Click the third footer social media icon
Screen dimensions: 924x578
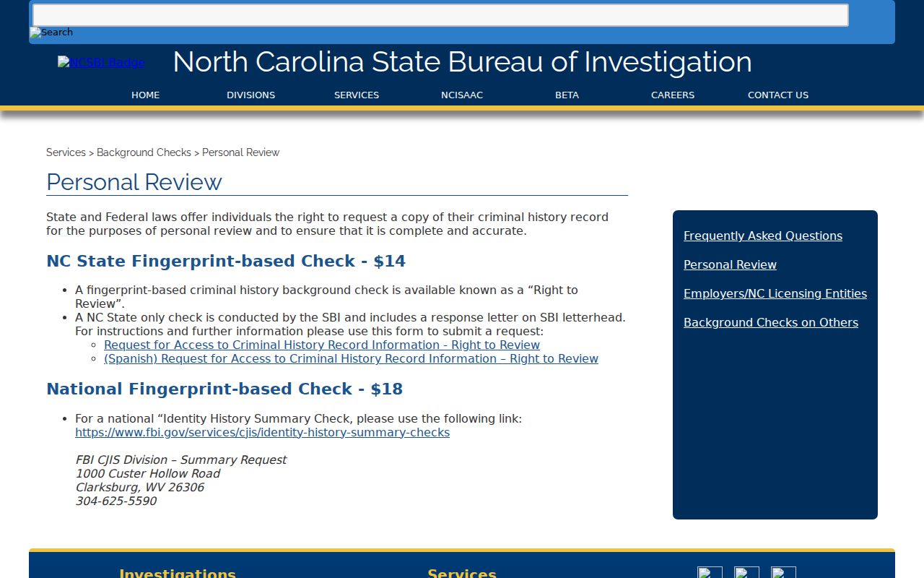[783, 572]
